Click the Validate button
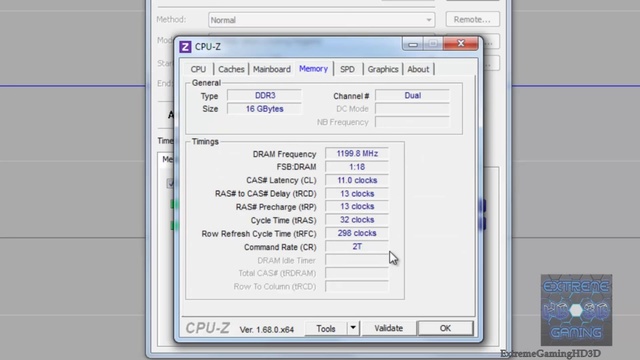The image size is (640, 360). [389, 328]
